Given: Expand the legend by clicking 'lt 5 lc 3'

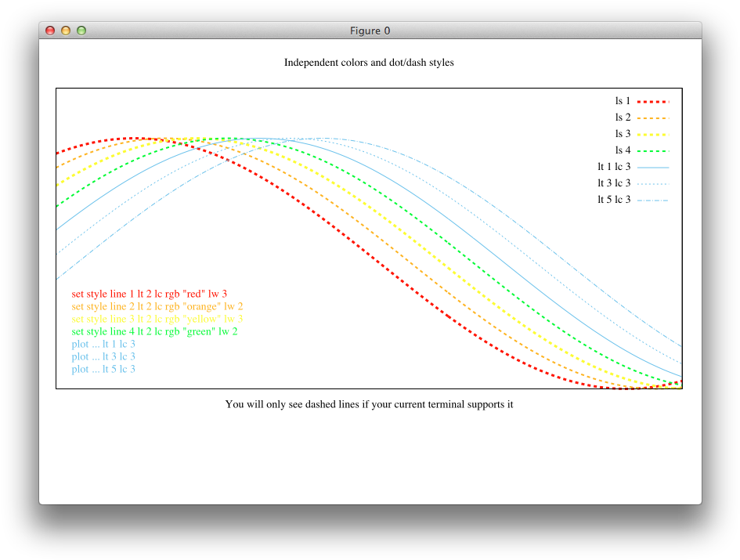Looking at the screenshot, I should click(x=615, y=199).
